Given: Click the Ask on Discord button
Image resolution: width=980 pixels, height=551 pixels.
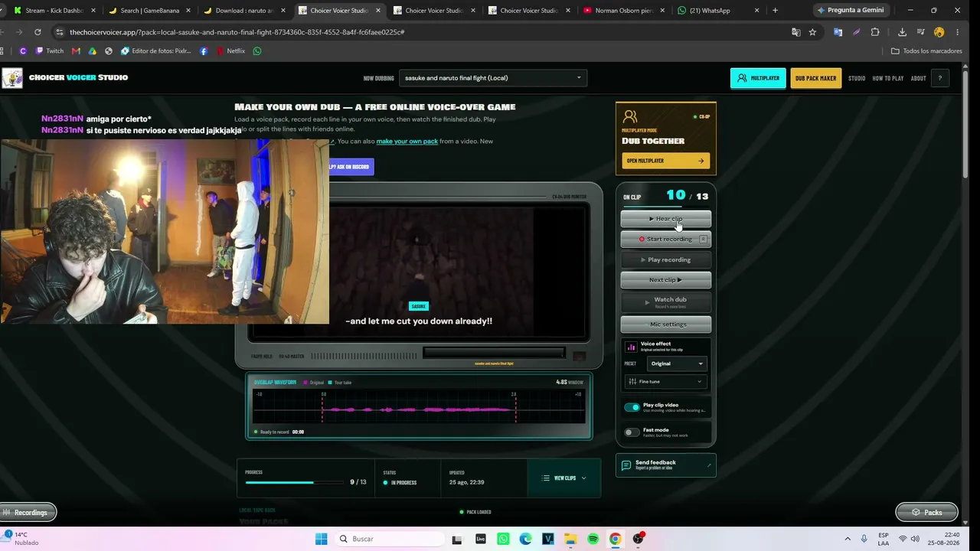Looking at the screenshot, I should tap(351, 167).
